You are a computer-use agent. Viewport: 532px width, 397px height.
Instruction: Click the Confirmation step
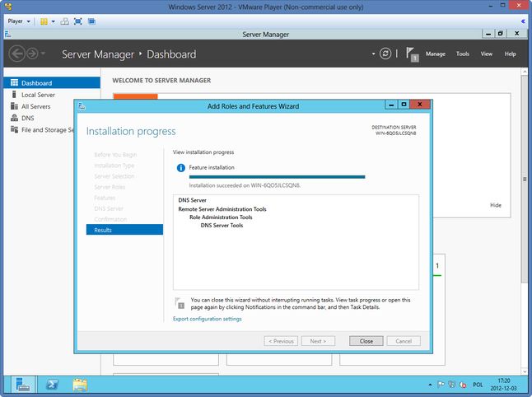click(x=110, y=219)
